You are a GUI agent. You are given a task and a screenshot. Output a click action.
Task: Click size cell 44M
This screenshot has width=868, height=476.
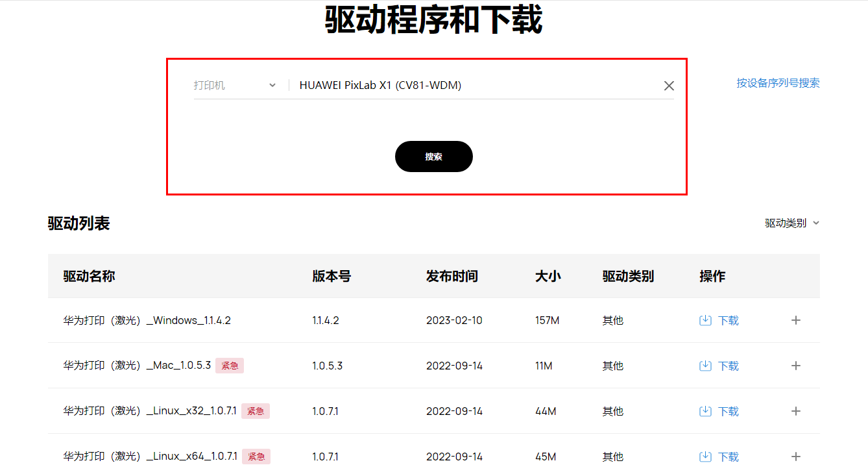(x=546, y=411)
